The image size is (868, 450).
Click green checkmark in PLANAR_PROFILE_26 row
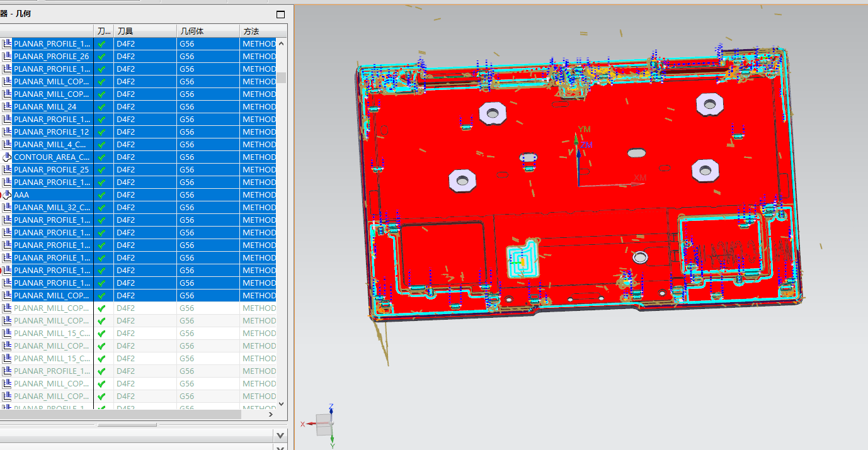point(101,57)
